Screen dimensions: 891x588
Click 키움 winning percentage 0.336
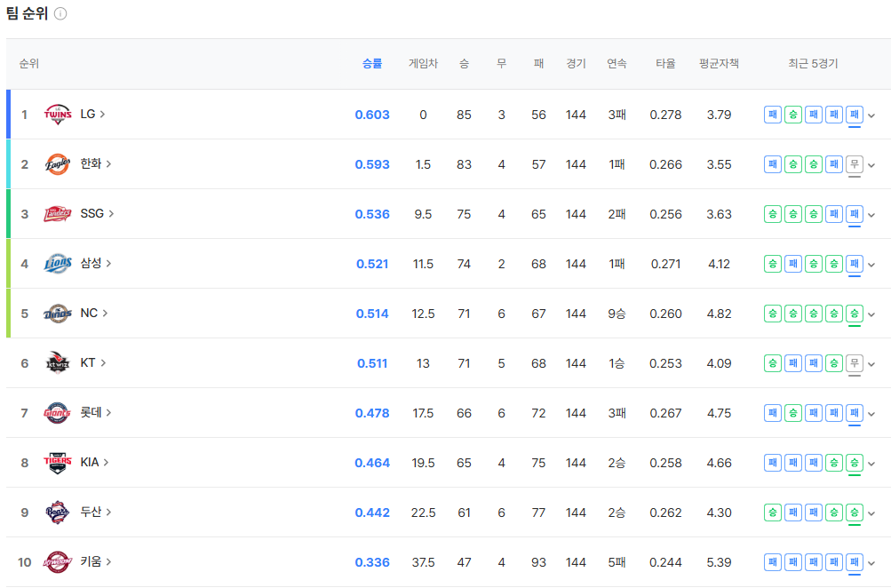(372, 562)
